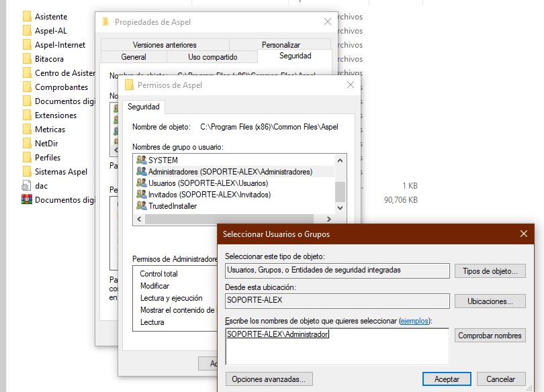Image resolution: width=544 pixels, height=392 pixels.
Task: Click the group list horizontal scrollbar thumb
Action: 229,219
